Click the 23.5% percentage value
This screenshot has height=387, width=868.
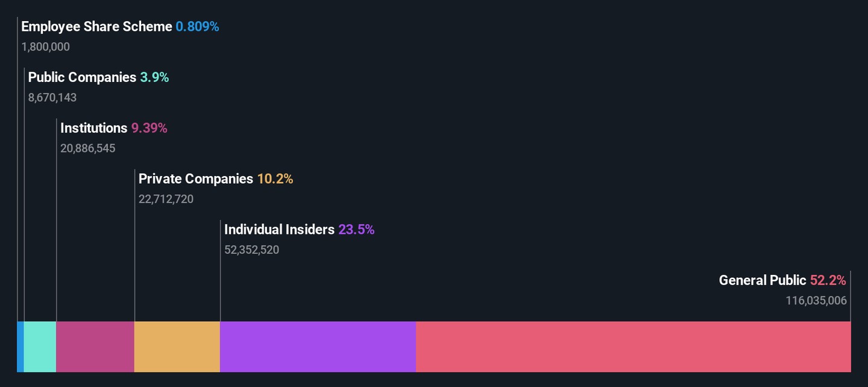click(356, 229)
